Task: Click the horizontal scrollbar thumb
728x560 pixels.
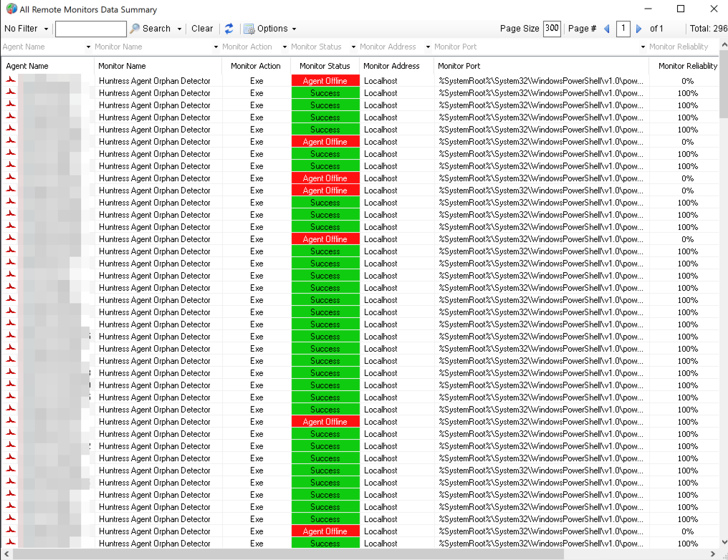Action: tap(288, 554)
